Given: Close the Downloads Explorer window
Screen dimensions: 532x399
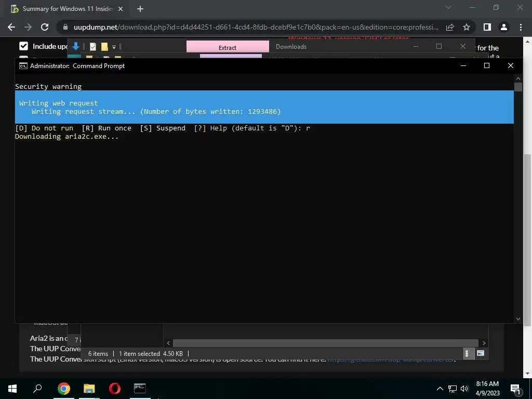Looking at the screenshot, I should [463, 46].
